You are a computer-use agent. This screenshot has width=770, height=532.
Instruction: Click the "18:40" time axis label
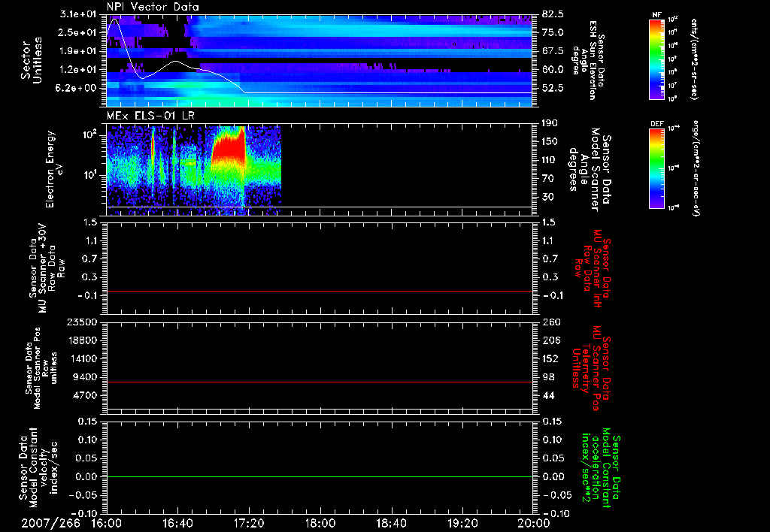391,523
